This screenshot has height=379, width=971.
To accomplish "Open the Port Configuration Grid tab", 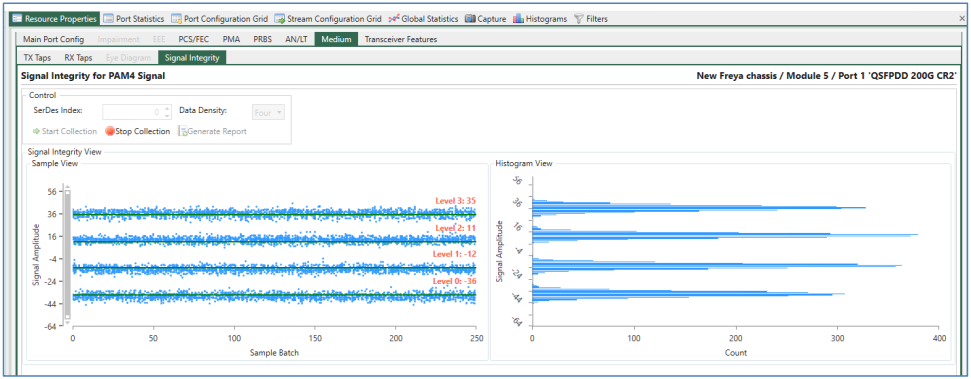I will pos(220,19).
